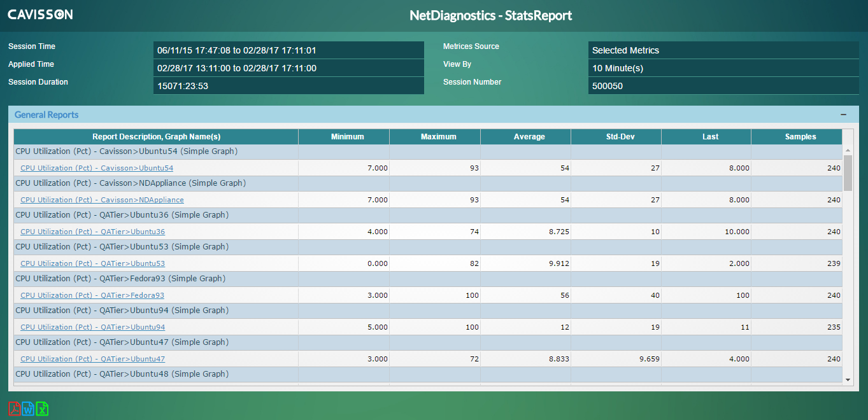Select the QATier>Ubuntu94 (Simple Graph) group row
Screen dimensions: 868x420
428,311
